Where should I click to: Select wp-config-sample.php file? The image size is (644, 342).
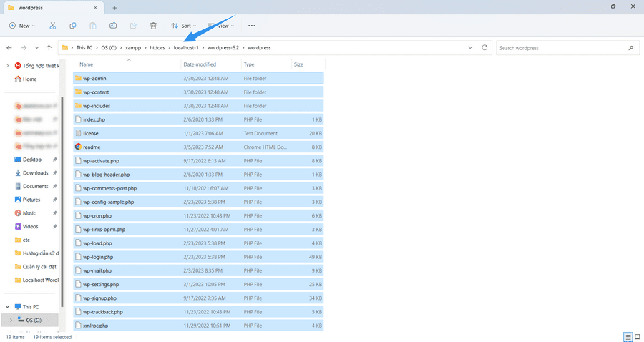pos(198,202)
